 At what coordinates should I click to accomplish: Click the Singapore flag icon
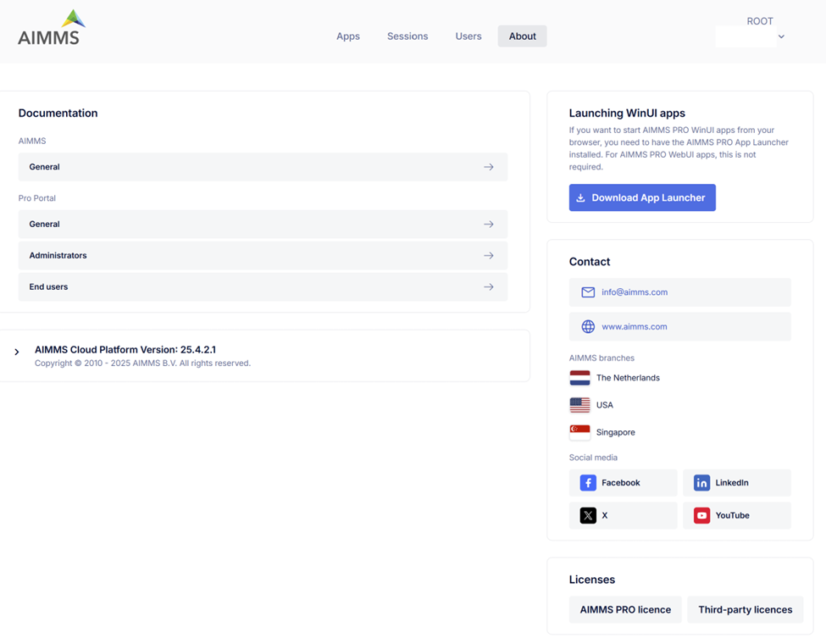pos(579,433)
